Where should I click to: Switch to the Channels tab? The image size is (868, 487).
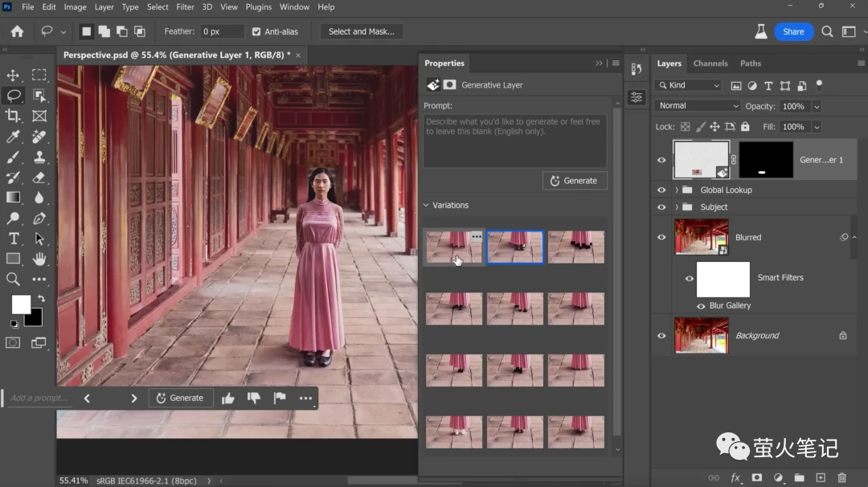tap(710, 63)
